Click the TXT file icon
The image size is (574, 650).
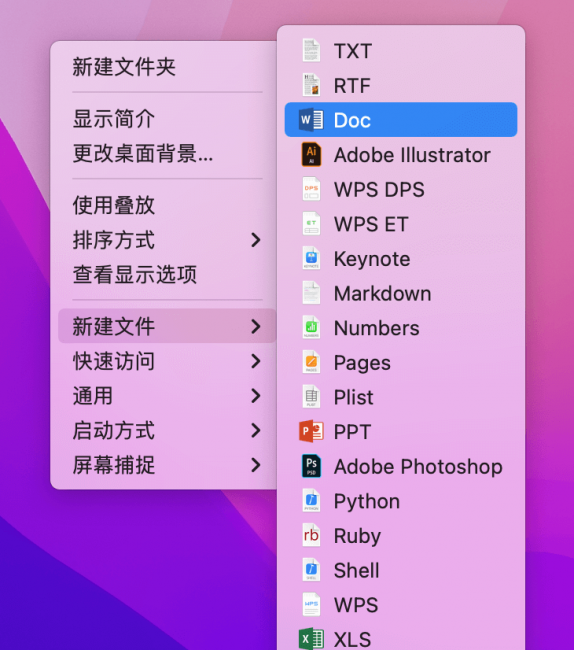[x=311, y=51]
